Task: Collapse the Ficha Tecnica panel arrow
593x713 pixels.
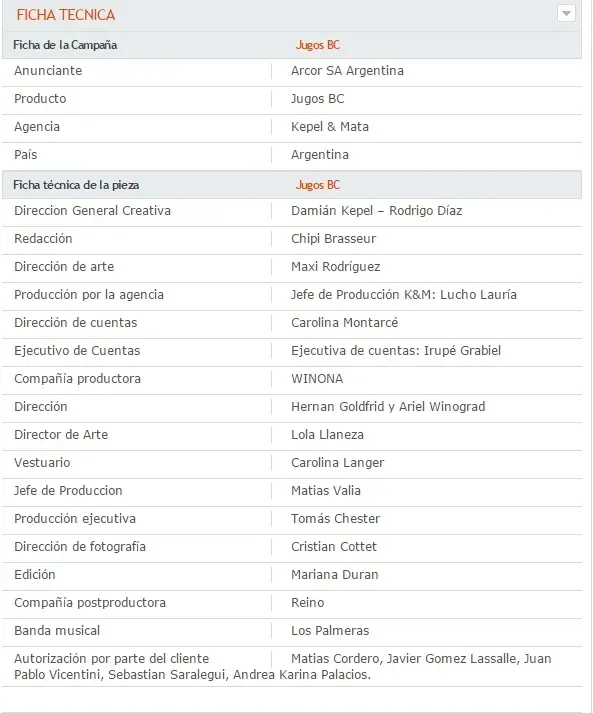Action: (x=566, y=13)
